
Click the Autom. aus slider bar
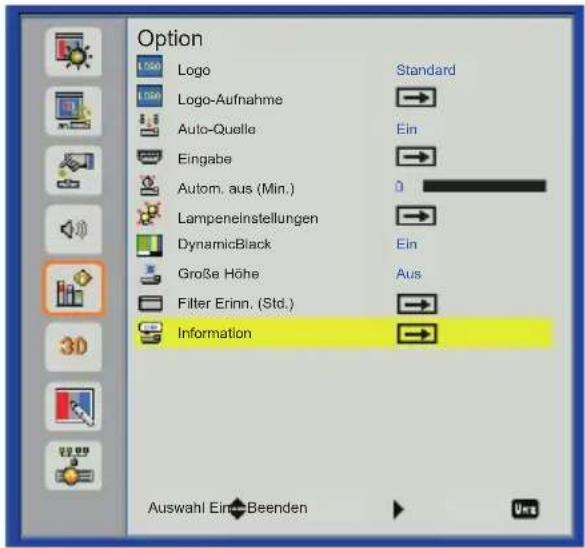pyautogui.click(x=484, y=186)
